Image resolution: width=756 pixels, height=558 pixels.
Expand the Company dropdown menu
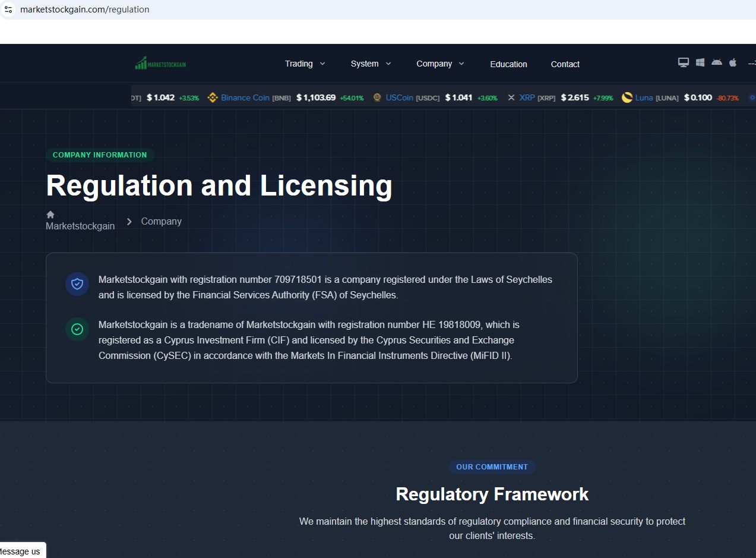tap(440, 64)
